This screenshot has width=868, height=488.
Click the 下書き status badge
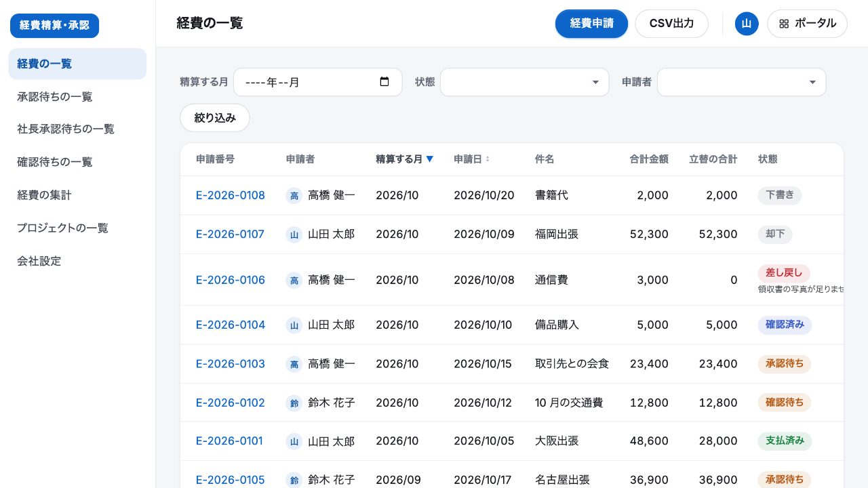(780, 196)
